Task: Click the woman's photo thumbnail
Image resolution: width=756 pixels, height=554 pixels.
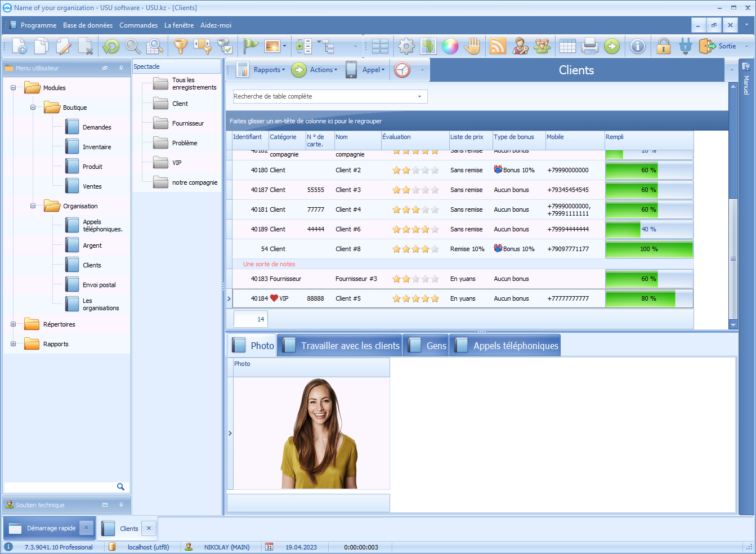Action: [x=319, y=433]
